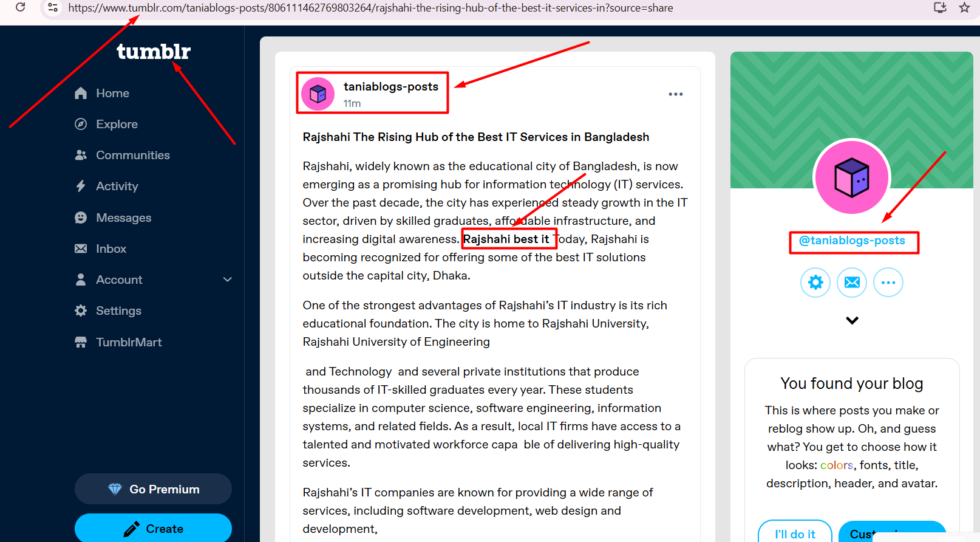Viewport: 980px width, 542px height.
Task: Click the Settings gear icon in sidebar
Action: (81, 310)
